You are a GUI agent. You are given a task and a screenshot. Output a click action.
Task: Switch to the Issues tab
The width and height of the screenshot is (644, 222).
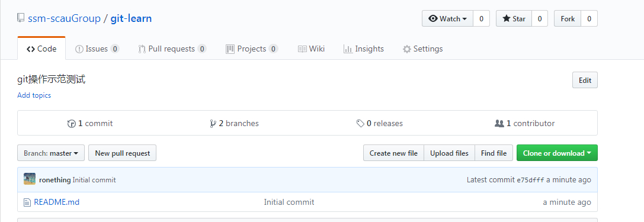pyautogui.click(x=97, y=49)
